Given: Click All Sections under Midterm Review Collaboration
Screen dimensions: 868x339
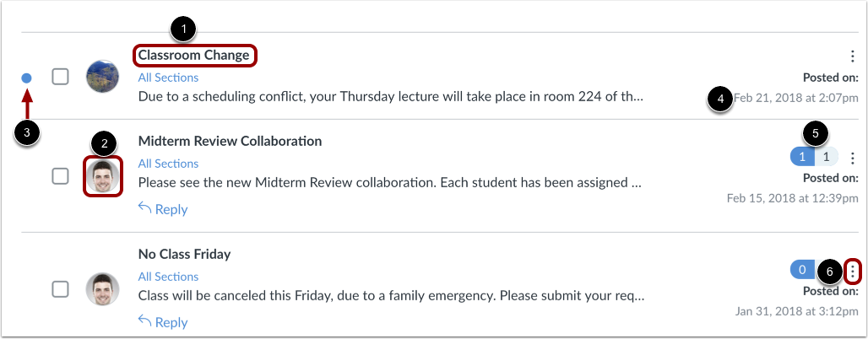Looking at the screenshot, I should tap(168, 164).
